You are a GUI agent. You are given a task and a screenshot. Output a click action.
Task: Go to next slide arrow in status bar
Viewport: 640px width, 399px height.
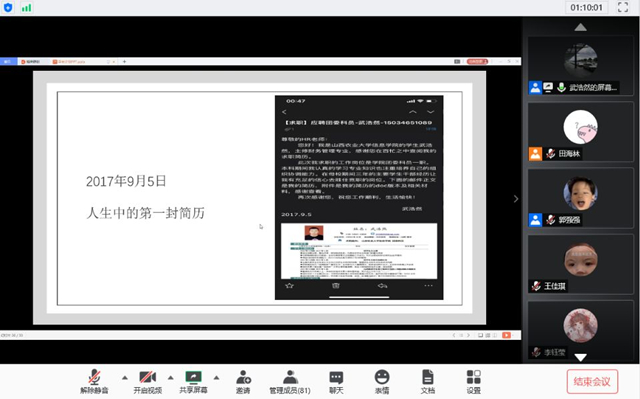pos(468,335)
